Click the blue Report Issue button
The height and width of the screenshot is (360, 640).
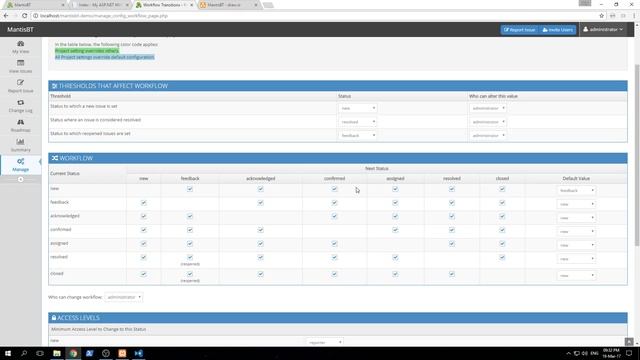pyautogui.click(x=519, y=29)
